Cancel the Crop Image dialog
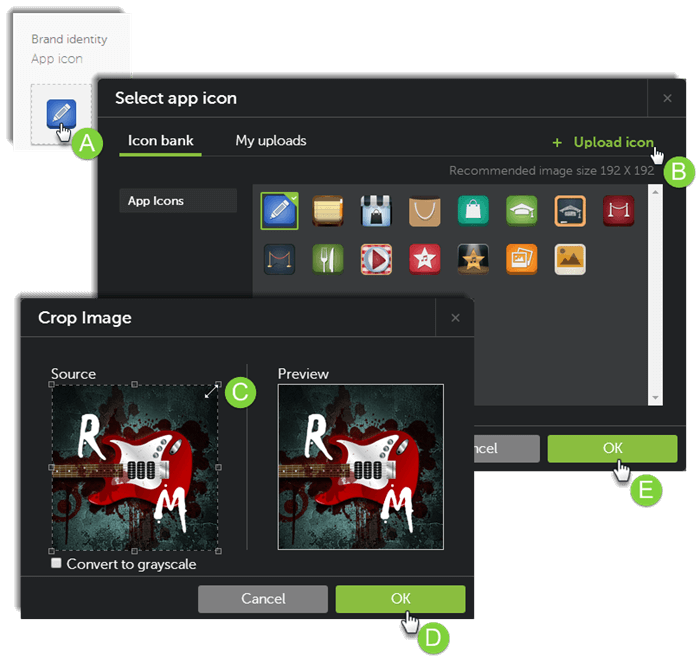This screenshot has width=700, height=658. pyautogui.click(x=263, y=598)
